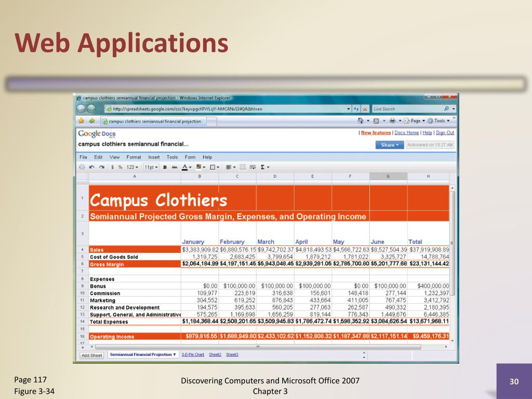Click the browser Print icon in command bar

392,121
